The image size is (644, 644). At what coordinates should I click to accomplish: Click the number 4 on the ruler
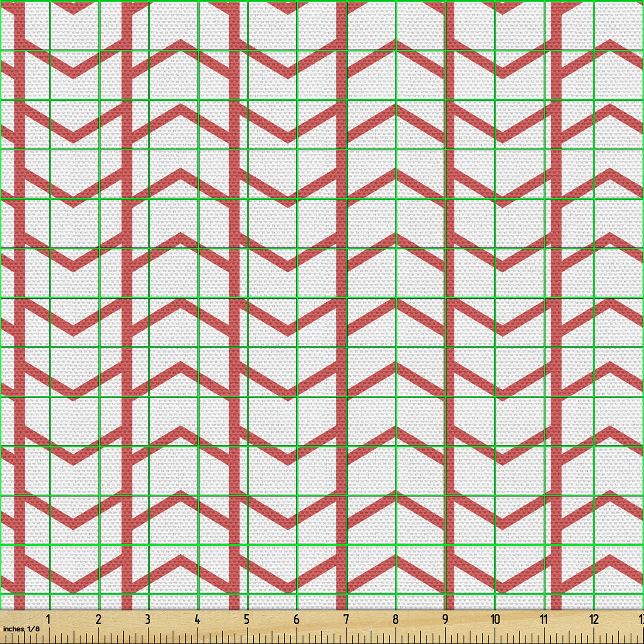[x=197, y=619]
